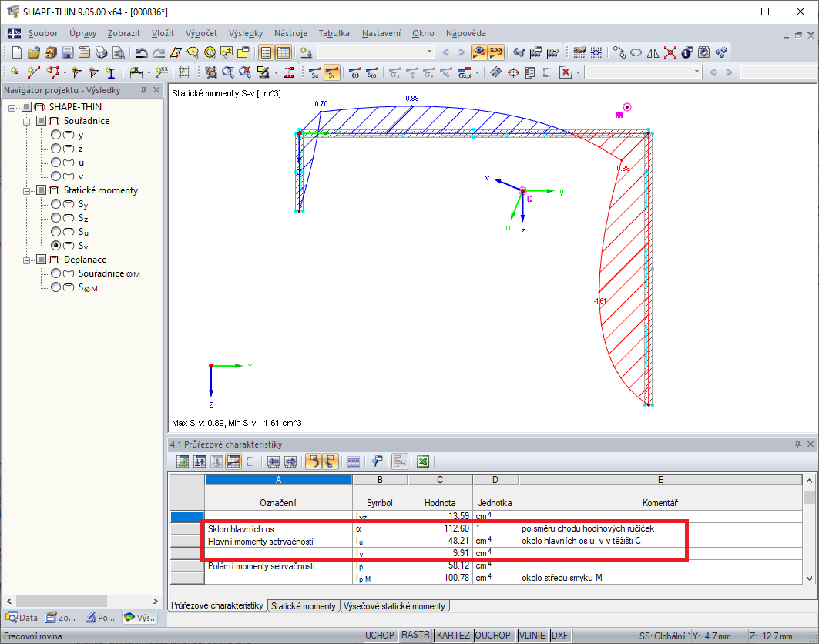Toggle the DXF status bar button
The height and width of the screenshot is (644, 819).
click(x=559, y=635)
